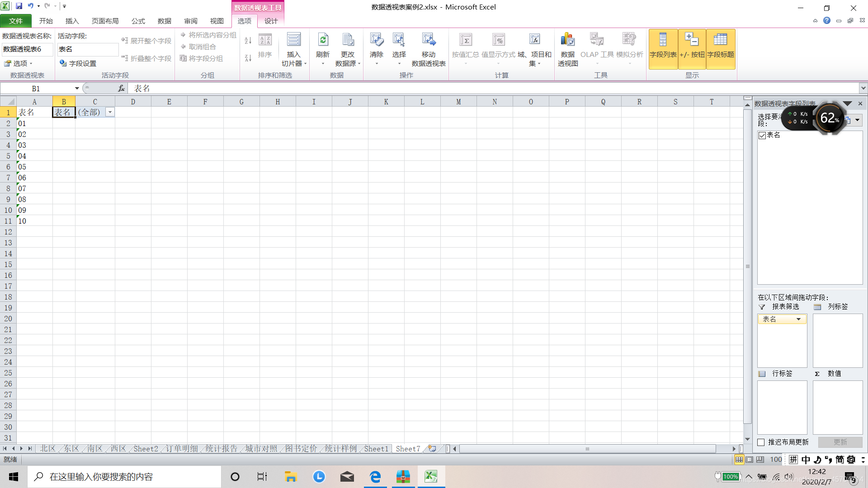The height and width of the screenshot is (488, 868).
Task: Click the sort ascending A-Z icon
Action: coord(248,41)
